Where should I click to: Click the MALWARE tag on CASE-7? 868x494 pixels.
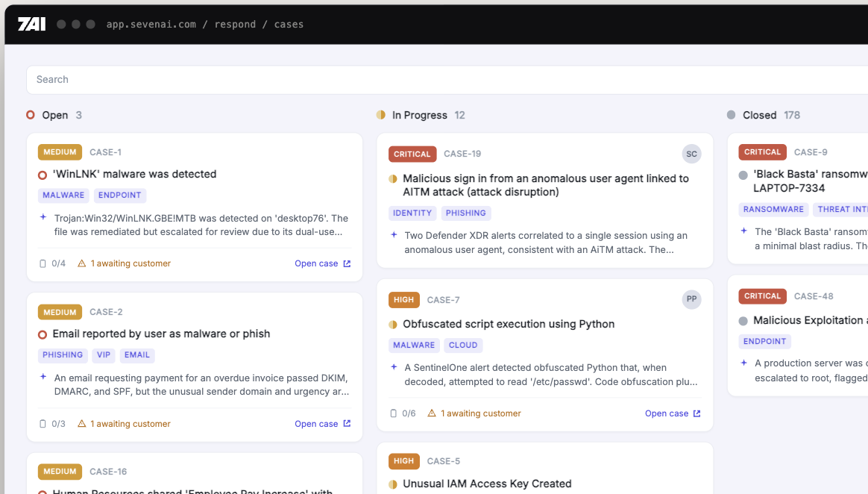(x=414, y=345)
